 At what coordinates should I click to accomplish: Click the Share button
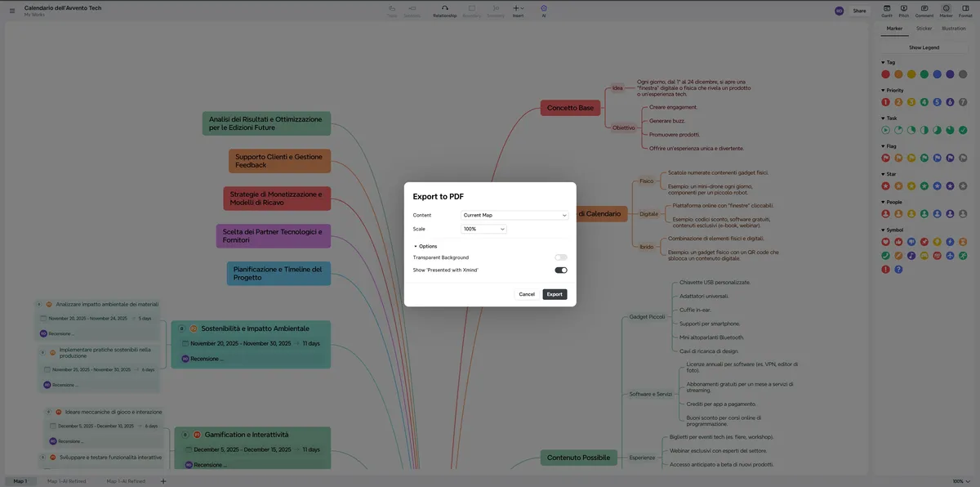pyautogui.click(x=859, y=11)
